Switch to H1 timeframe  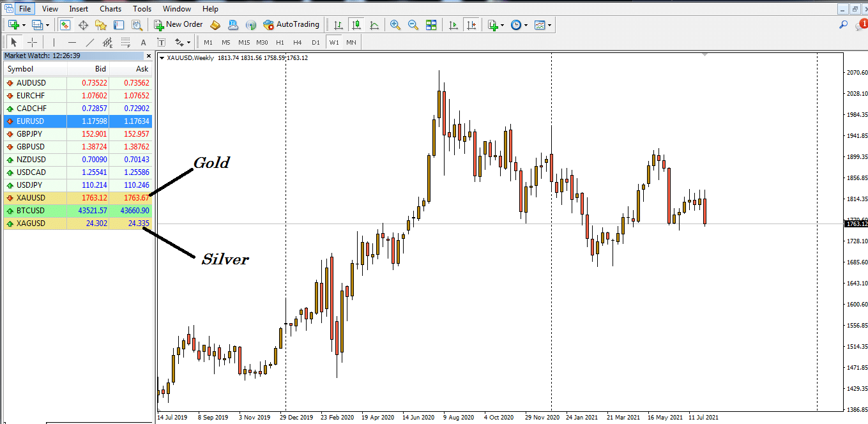[x=280, y=43]
